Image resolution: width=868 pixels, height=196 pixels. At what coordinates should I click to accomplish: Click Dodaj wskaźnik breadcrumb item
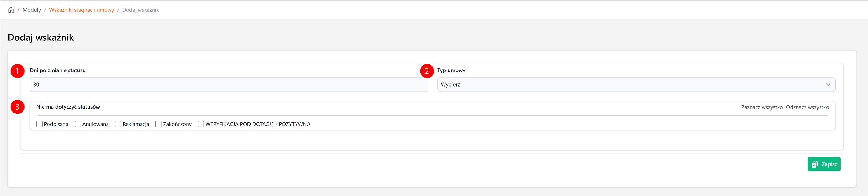[x=140, y=10]
